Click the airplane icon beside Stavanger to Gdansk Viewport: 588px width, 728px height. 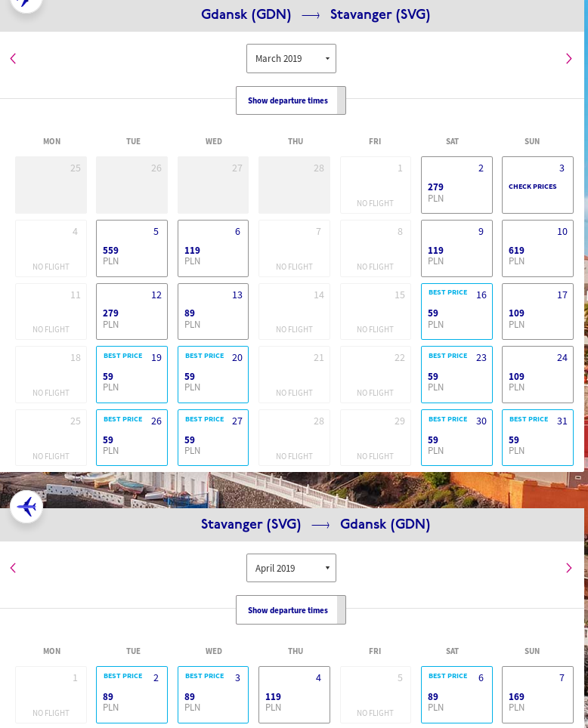click(26, 507)
